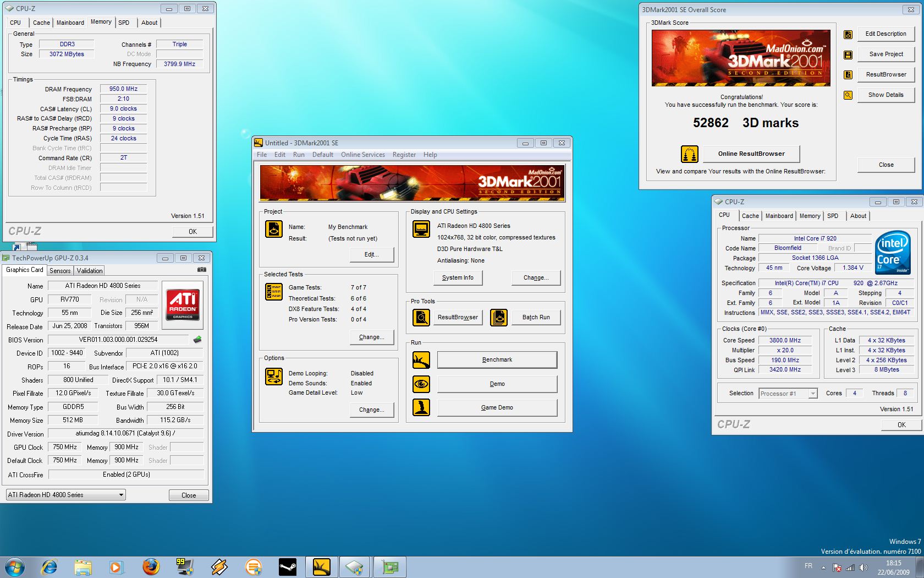The width and height of the screenshot is (924, 578).
Task: Click the Benchmark button
Action: [x=497, y=360]
